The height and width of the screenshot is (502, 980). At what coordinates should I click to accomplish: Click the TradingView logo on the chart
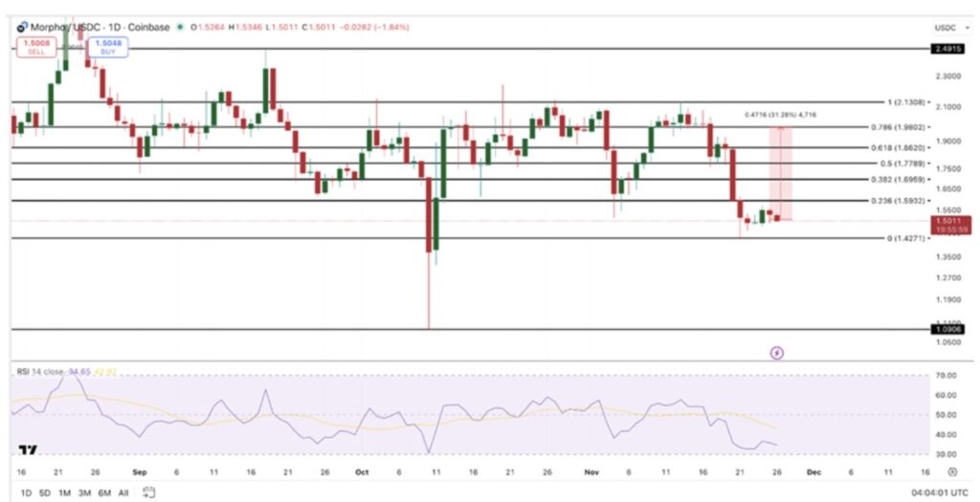[x=28, y=450]
